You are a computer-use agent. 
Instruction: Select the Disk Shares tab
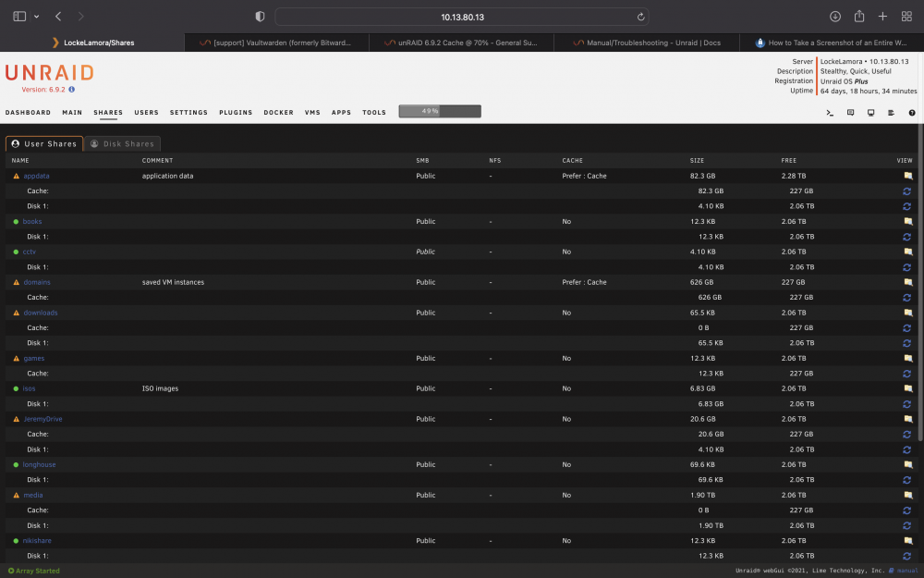pos(123,143)
